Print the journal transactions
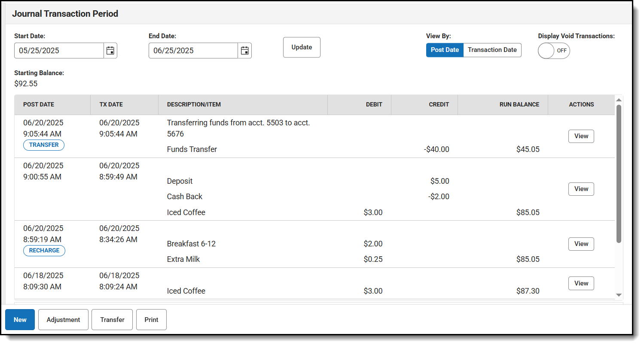 [x=151, y=320]
